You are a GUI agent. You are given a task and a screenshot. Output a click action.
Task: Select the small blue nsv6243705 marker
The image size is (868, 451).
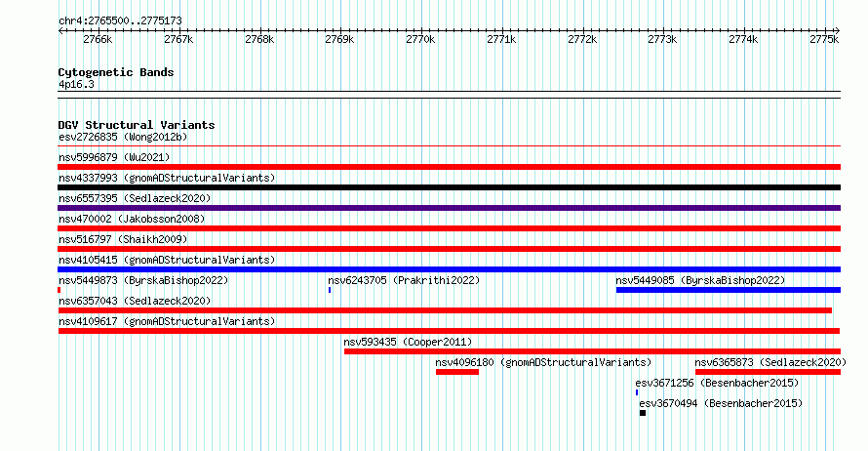330,290
